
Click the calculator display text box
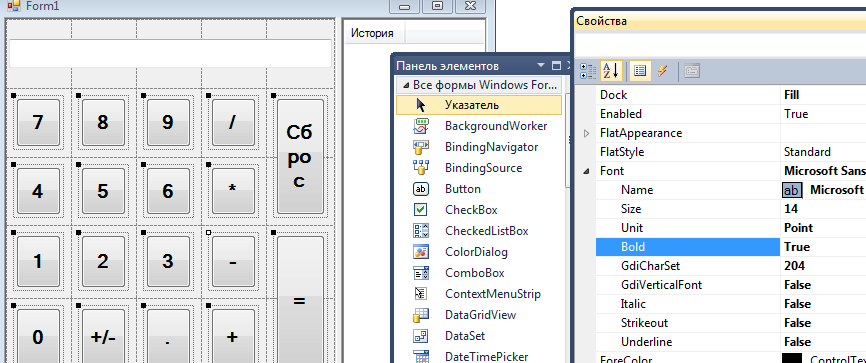click(170, 54)
